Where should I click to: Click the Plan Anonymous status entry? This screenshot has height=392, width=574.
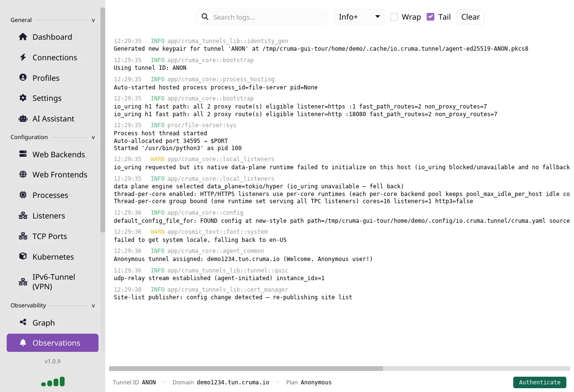pyautogui.click(x=309, y=382)
